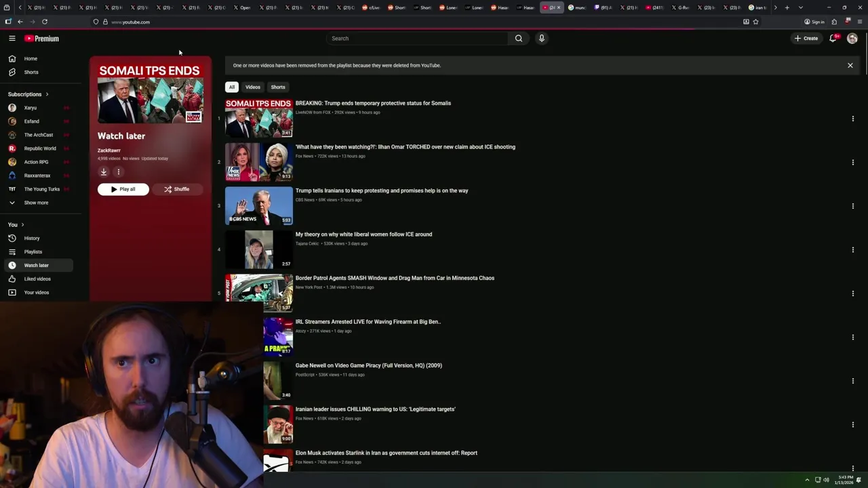Go back in the browser
Viewport: 868px width, 488px height.
tap(20, 22)
